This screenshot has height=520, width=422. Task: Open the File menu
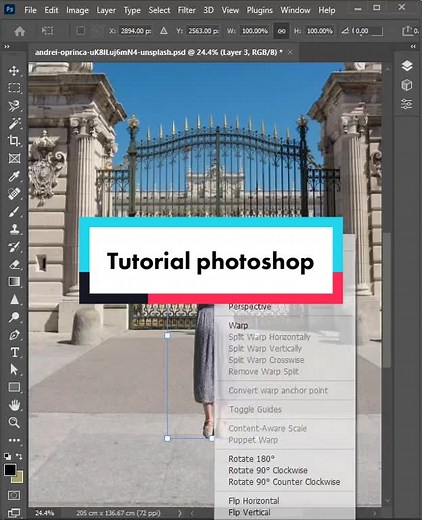click(30, 10)
